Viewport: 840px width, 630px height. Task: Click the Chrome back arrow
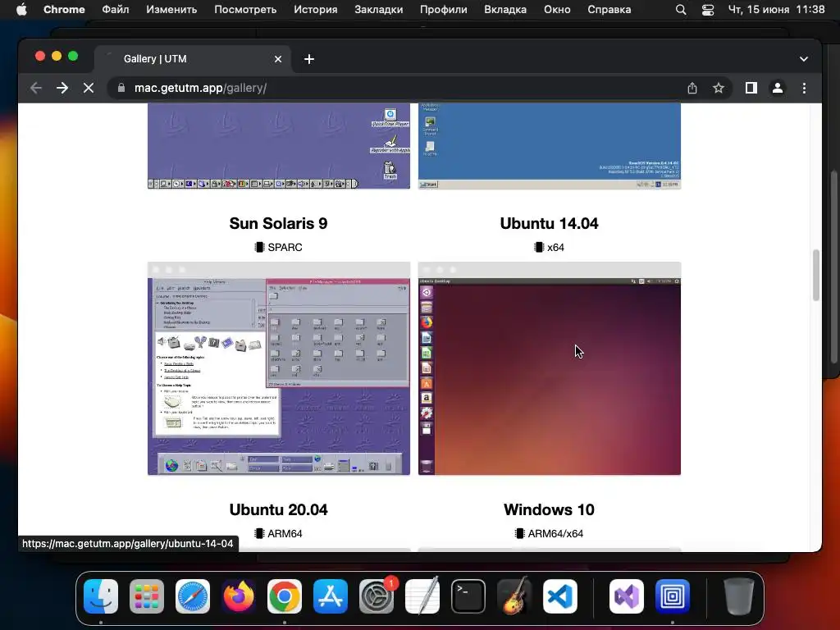pyautogui.click(x=36, y=88)
